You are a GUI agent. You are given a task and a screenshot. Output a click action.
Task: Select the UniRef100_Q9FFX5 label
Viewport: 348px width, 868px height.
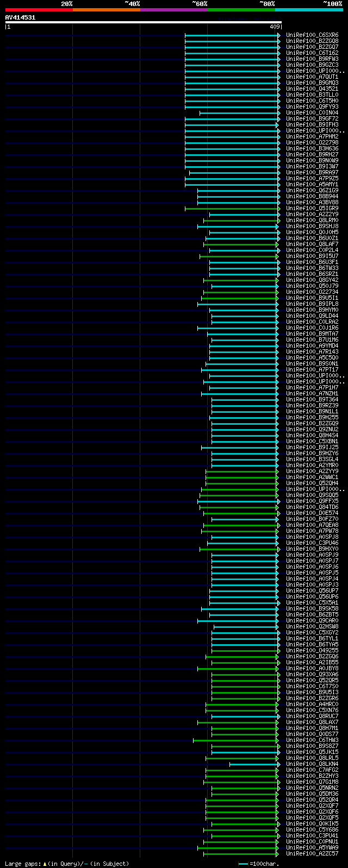coord(312,501)
